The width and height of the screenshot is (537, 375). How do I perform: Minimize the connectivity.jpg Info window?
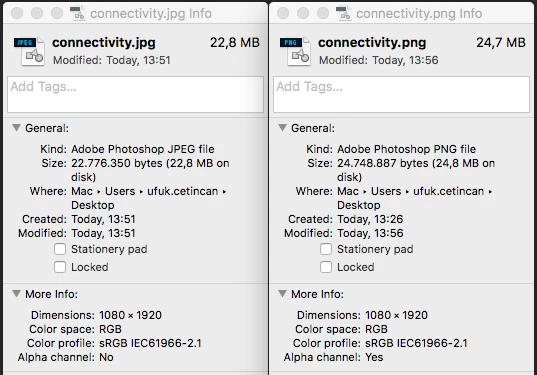(x=37, y=13)
